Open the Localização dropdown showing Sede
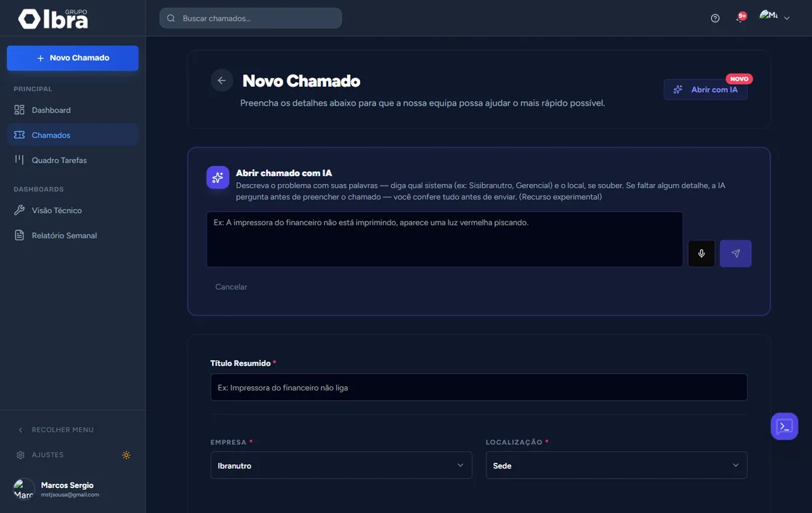This screenshot has height=513, width=812. click(x=616, y=465)
